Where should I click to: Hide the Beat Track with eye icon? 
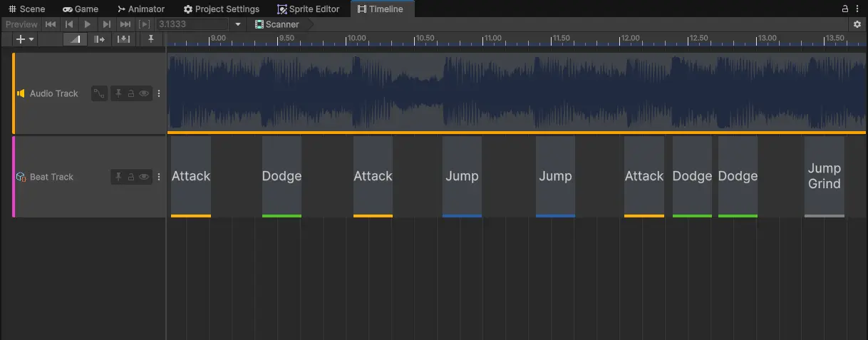[144, 177]
